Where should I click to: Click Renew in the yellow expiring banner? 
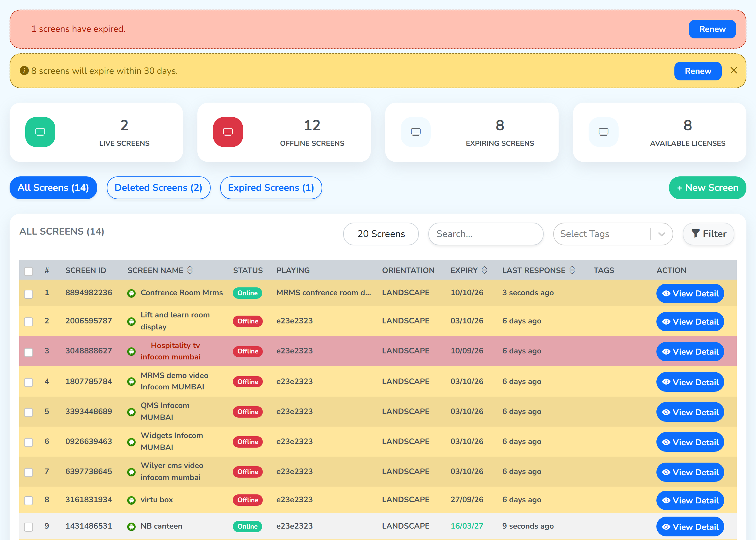[x=698, y=71]
